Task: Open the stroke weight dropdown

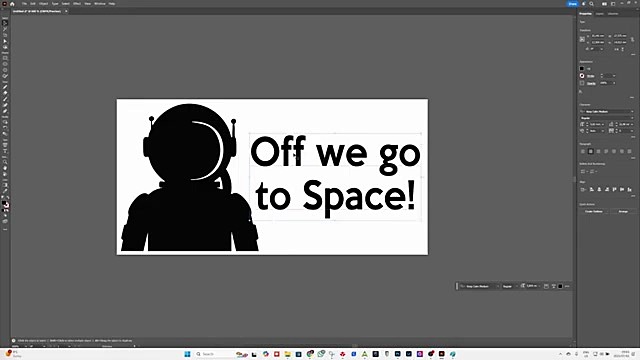Action: pyautogui.click(x=614, y=76)
